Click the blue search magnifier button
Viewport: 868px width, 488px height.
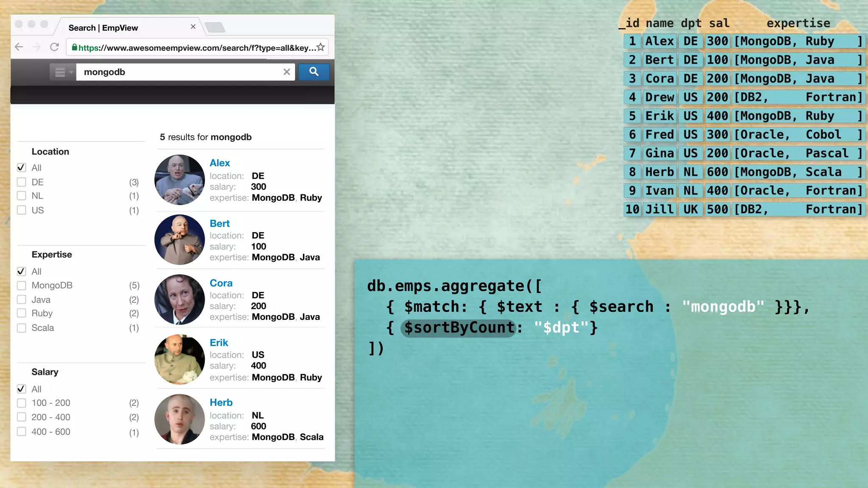tap(314, 72)
